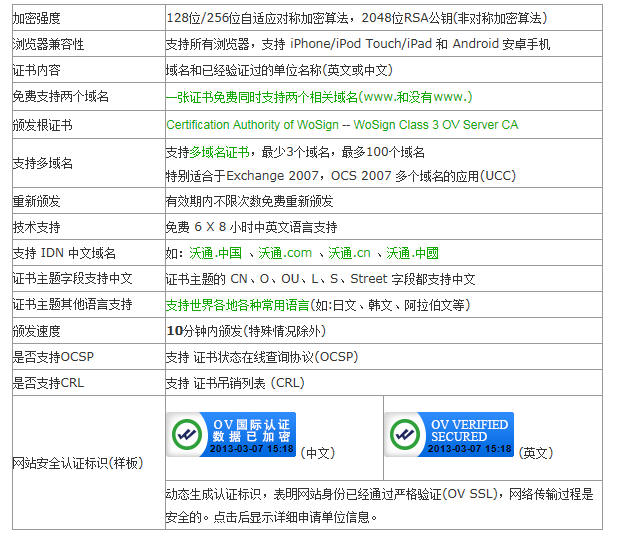Select the row label 网站安全认证标识(样板)

77,463
